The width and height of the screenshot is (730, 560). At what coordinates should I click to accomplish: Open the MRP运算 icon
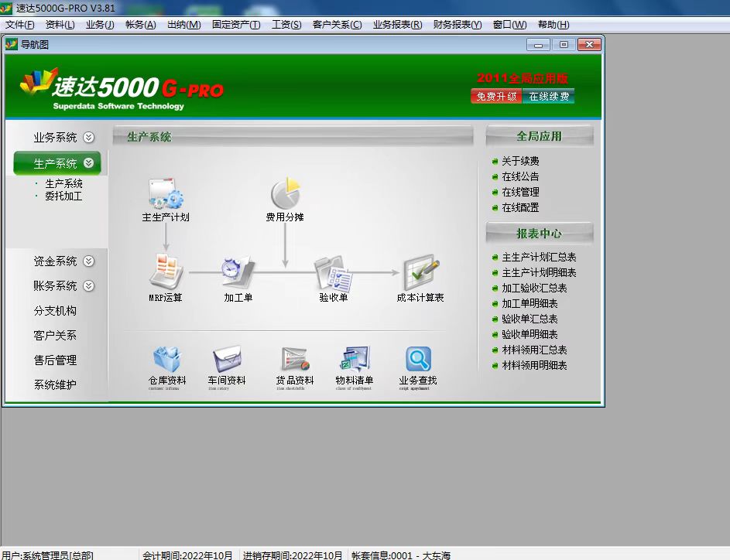166,272
